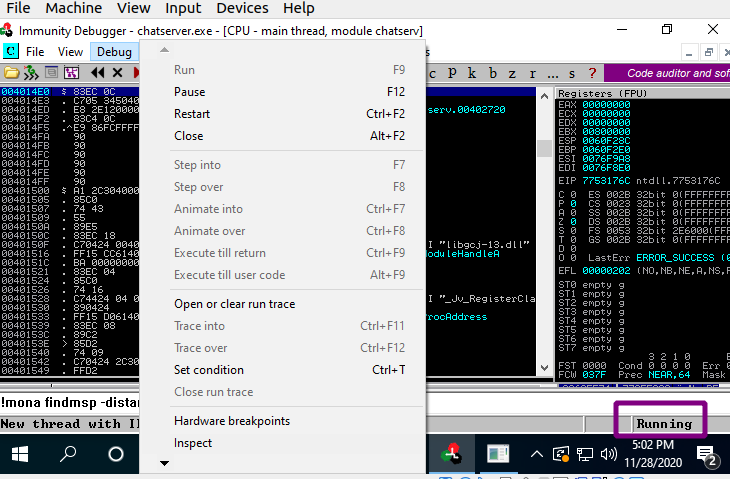Click the Windows Start button on taskbar
The width and height of the screenshot is (730, 479).
[x=20, y=455]
